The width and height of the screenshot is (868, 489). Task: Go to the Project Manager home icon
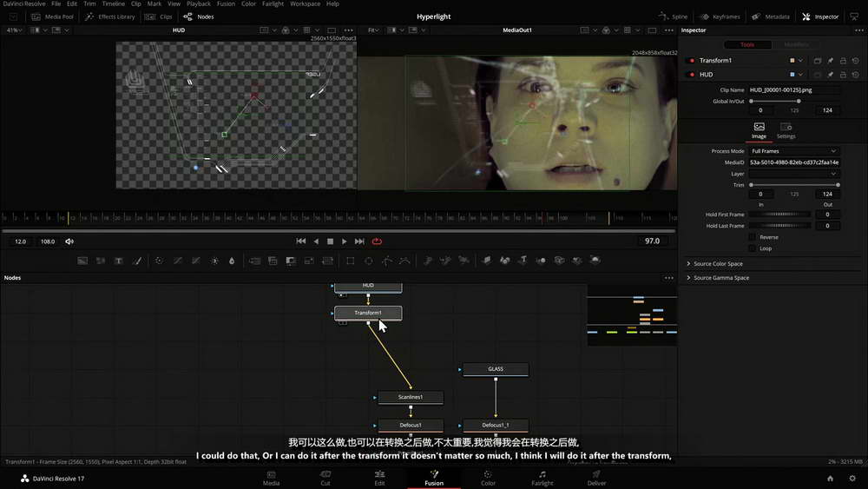(830, 479)
